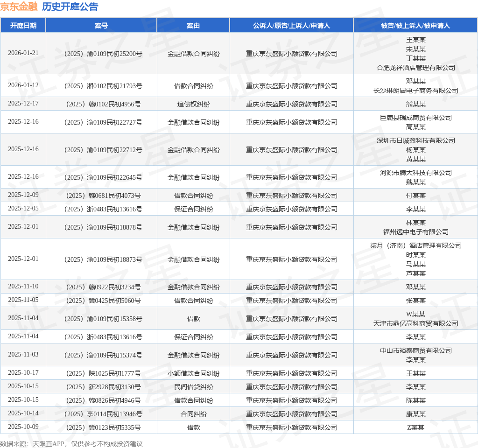Click the 数据来源 天眼查APP footer note
478x448 pixels.
pos(71,444)
